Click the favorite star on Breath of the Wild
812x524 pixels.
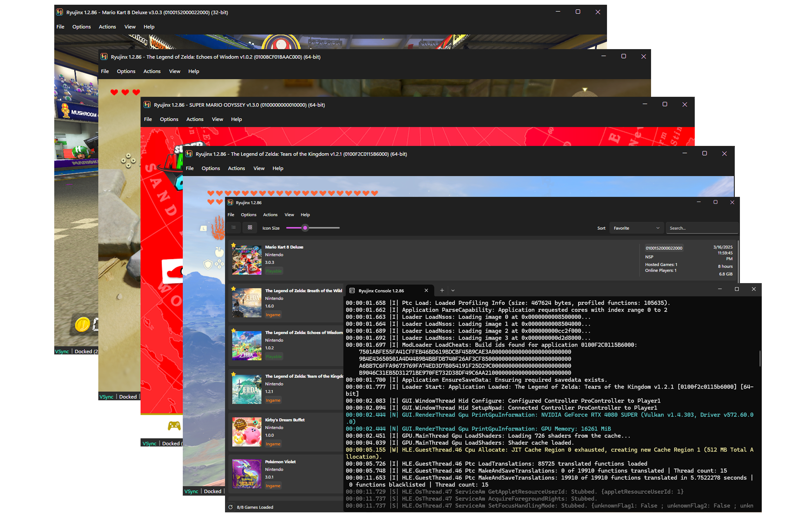234,289
